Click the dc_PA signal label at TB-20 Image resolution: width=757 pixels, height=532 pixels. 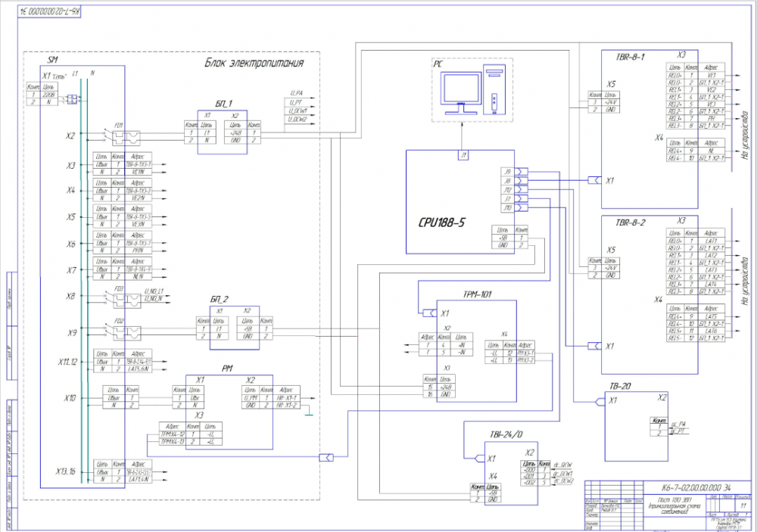pos(678,425)
